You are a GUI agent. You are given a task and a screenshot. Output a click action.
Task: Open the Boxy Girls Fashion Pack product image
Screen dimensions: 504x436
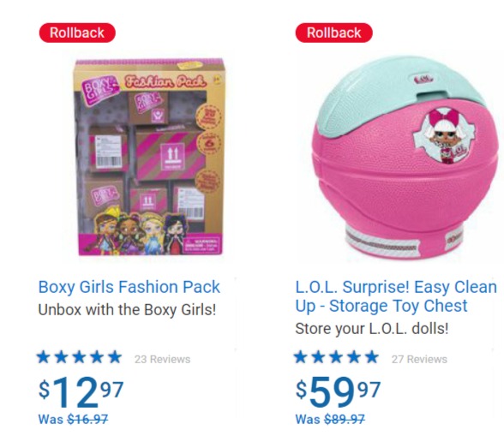click(x=149, y=157)
